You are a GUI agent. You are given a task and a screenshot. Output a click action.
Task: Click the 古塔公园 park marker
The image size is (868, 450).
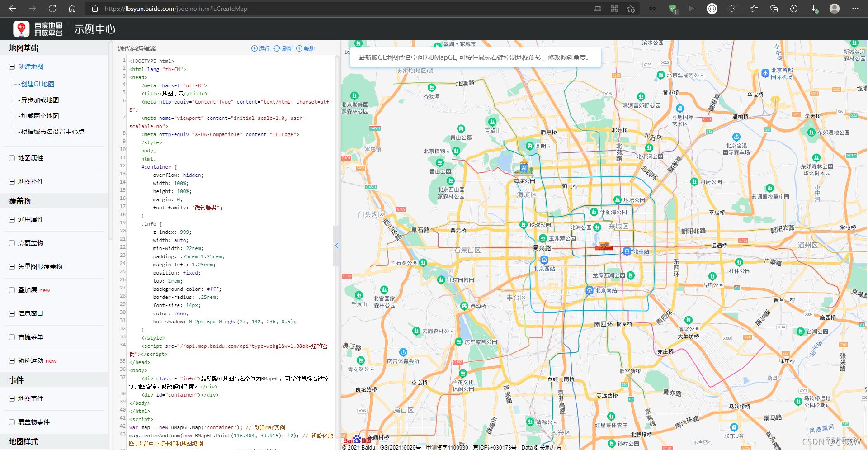coord(712,276)
